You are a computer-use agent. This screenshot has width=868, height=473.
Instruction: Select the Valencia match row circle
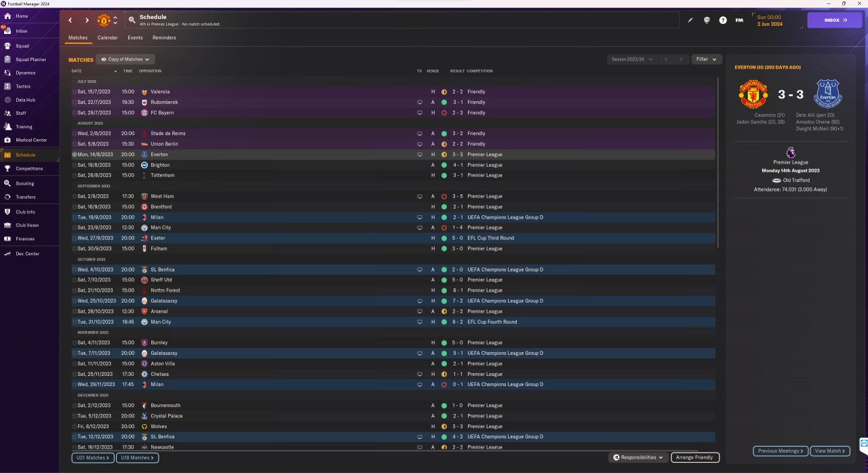click(75, 92)
